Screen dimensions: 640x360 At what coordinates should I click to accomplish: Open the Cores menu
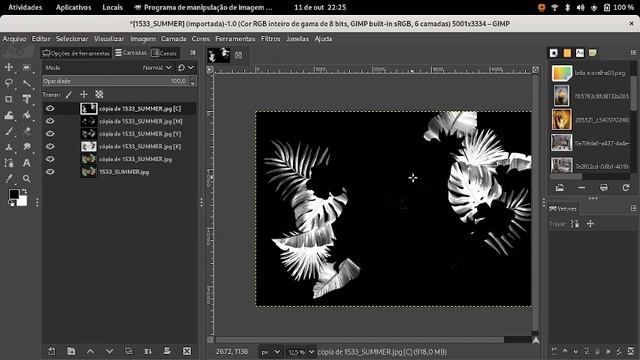[x=200, y=39]
